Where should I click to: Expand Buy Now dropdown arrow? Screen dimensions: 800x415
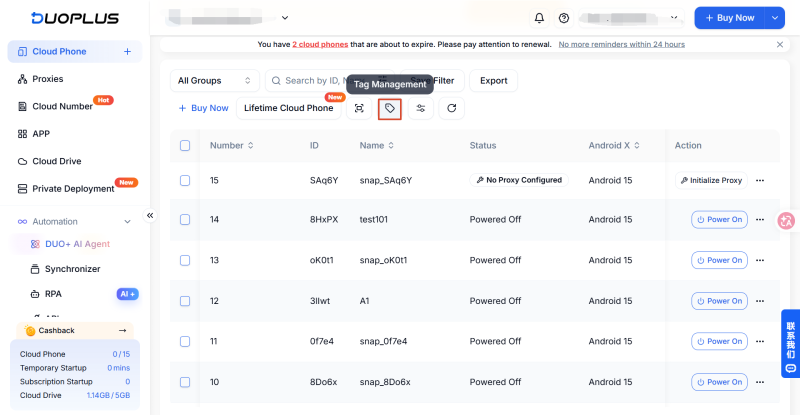pyautogui.click(x=774, y=18)
